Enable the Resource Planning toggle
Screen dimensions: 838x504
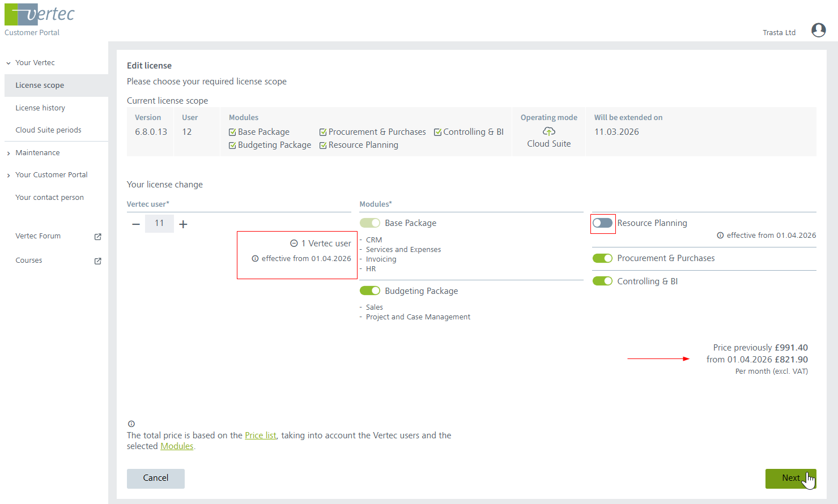coord(602,223)
